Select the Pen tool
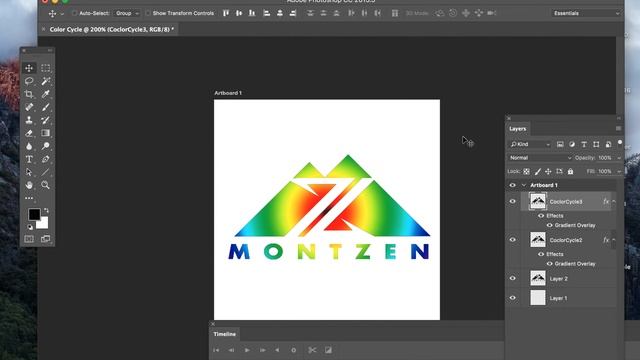 coord(45,159)
